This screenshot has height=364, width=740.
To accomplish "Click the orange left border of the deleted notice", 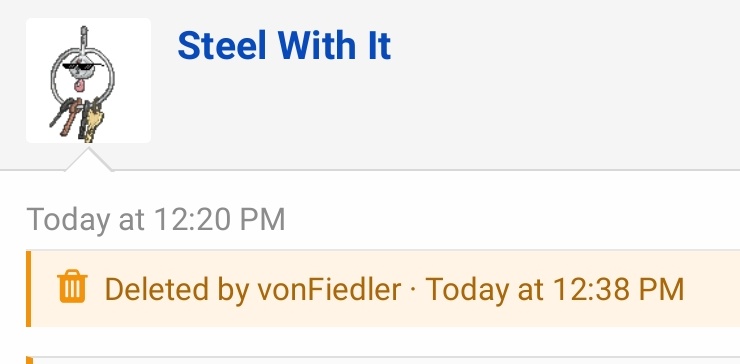I will click(x=28, y=288).
